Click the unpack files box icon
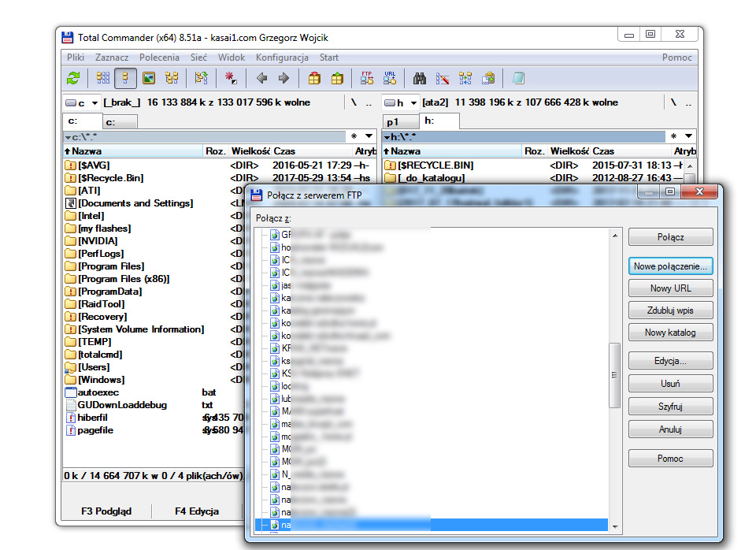This screenshot has height=550, width=756. tap(337, 78)
